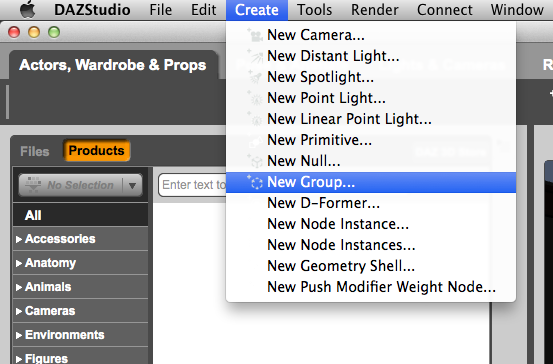Screen dimensions: 553x364
Task: Expand the Cameras category triangle
Action: coord(19,311)
